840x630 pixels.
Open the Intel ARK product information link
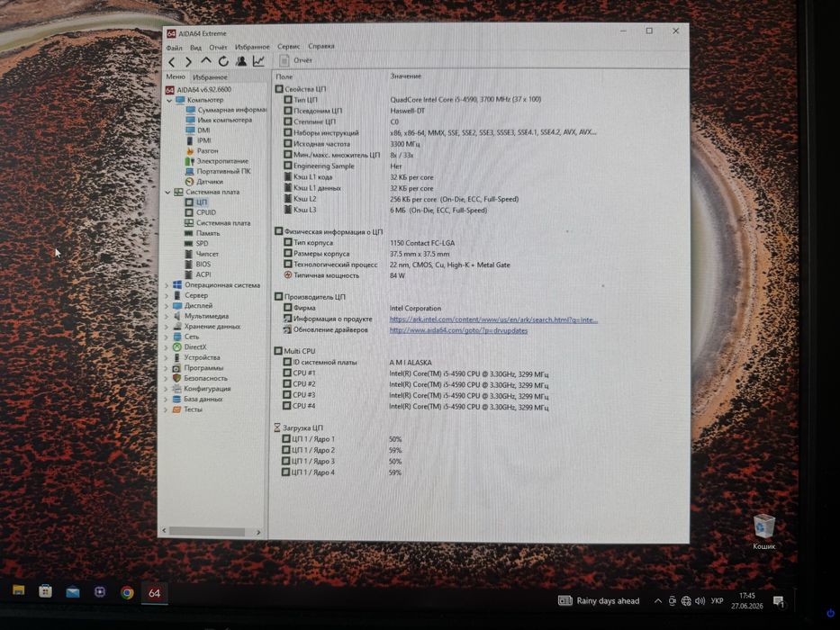[x=493, y=319]
